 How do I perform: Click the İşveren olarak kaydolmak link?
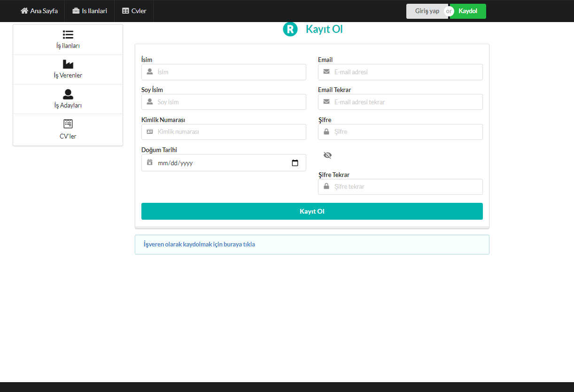199,244
